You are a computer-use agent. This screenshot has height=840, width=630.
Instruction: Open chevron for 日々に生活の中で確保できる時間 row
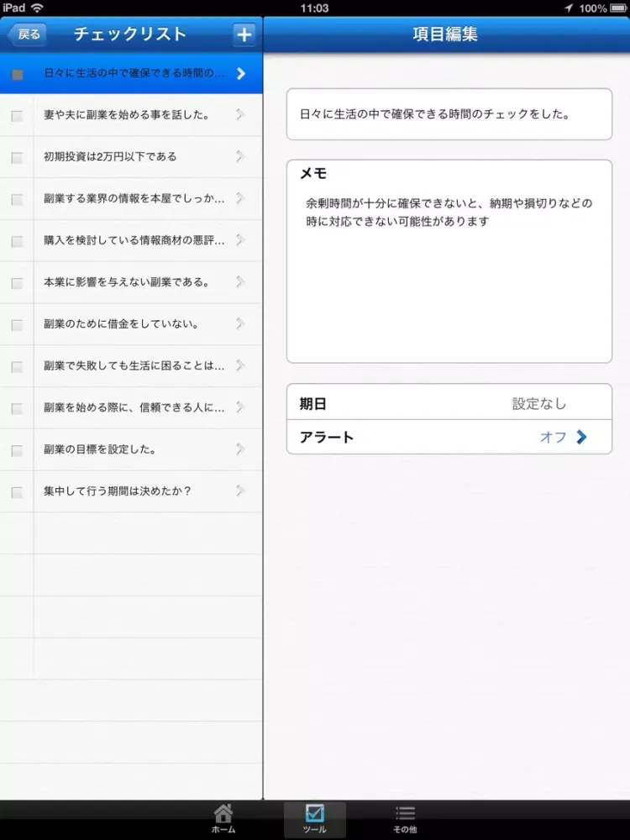pyautogui.click(x=241, y=73)
